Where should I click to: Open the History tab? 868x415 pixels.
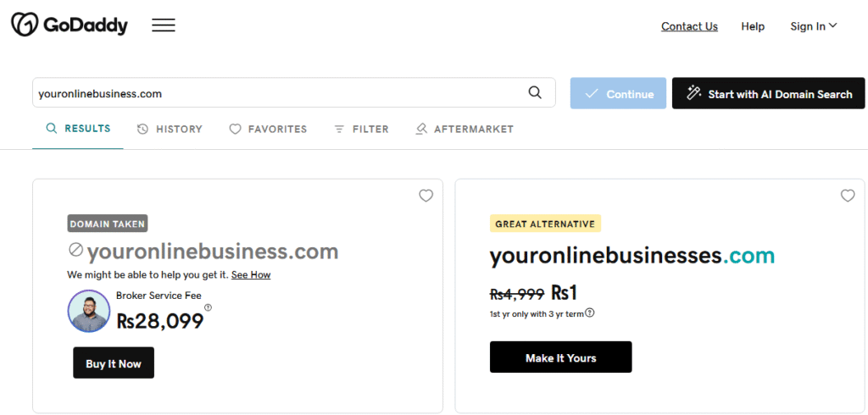tap(170, 130)
